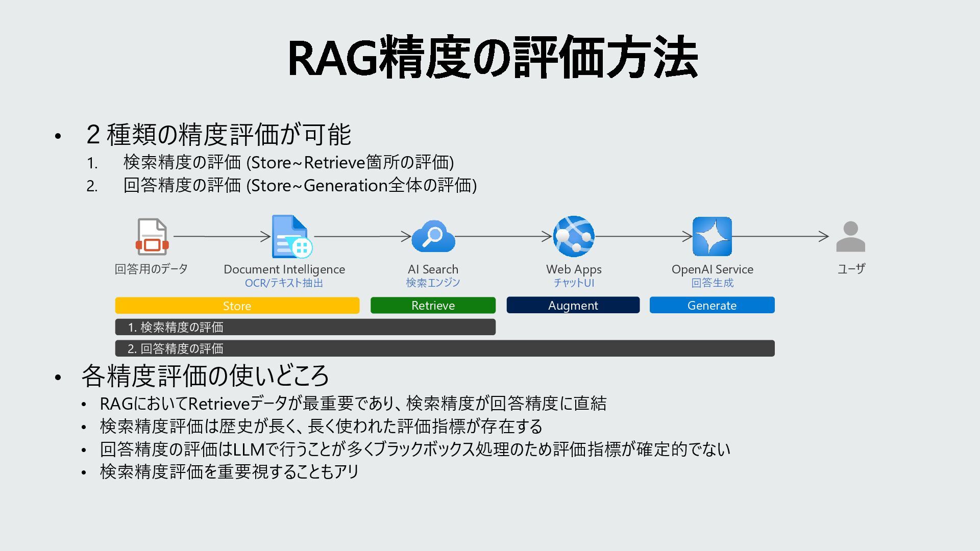Image resolution: width=980 pixels, height=551 pixels.
Task: Click the dark navy Augment bar
Action: click(573, 305)
